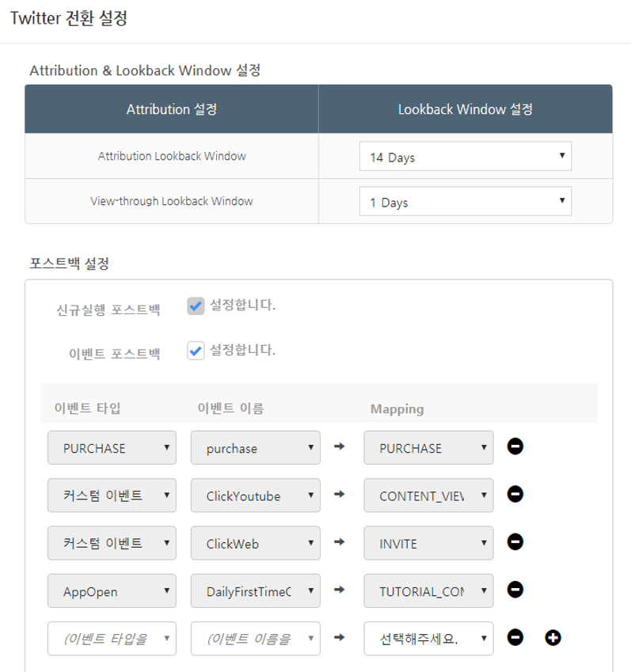The height and width of the screenshot is (672, 631).
Task: Open the empty 이벤트 이름을 placeholder dropdown
Action: tap(256, 639)
